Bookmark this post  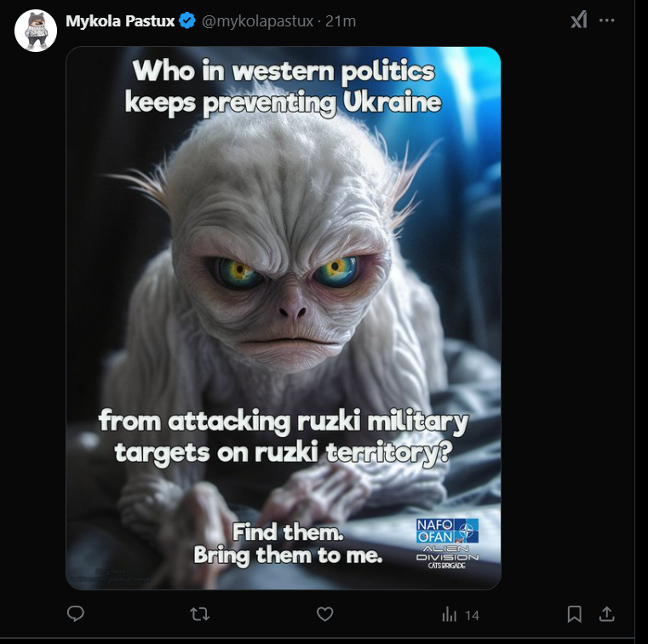point(575,614)
